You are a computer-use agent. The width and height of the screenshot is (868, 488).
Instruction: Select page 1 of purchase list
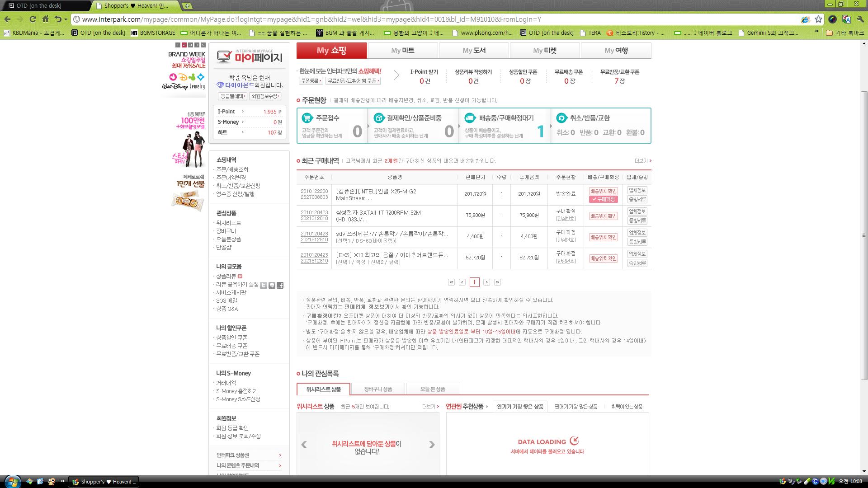pos(474,282)
